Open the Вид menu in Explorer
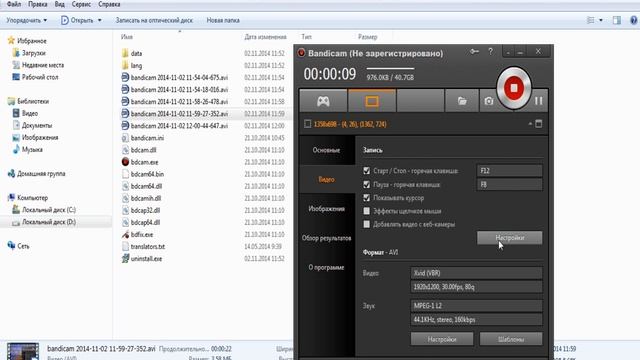The height and width of the screenshot is (360, 640). pos(60,4)
